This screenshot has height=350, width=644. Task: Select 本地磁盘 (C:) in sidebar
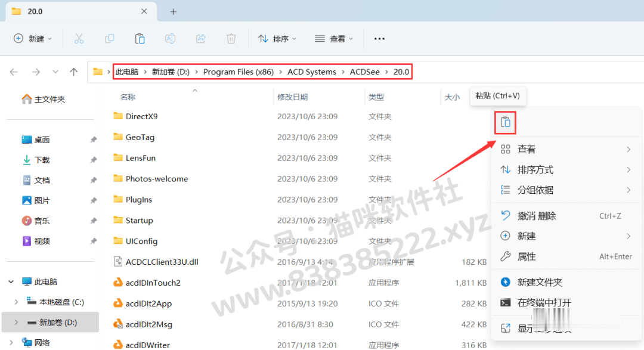(x=55, y=302)
